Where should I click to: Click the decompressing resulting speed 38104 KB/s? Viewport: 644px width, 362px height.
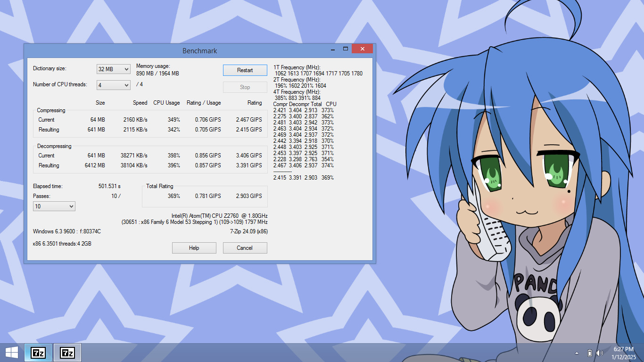click(x=134, y=165)
